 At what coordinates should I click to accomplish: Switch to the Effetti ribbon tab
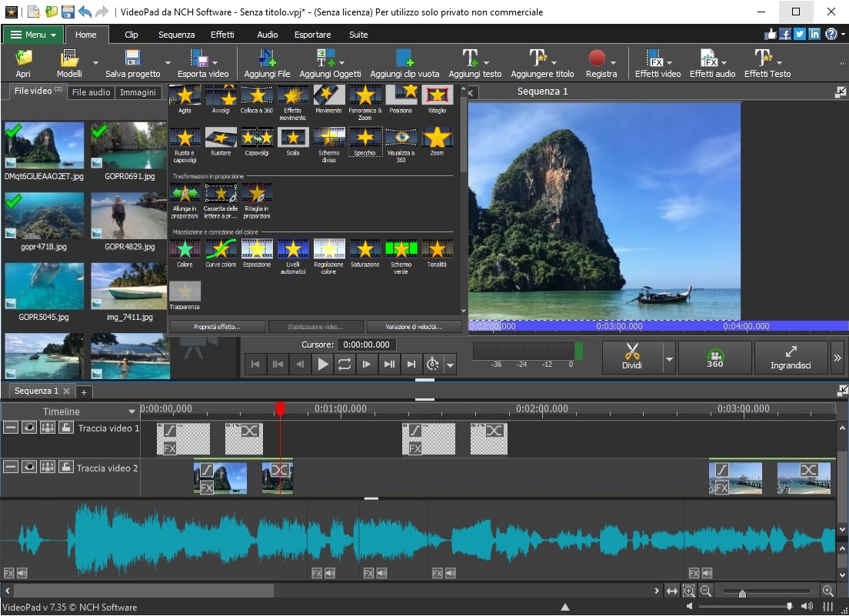[222, 35]
